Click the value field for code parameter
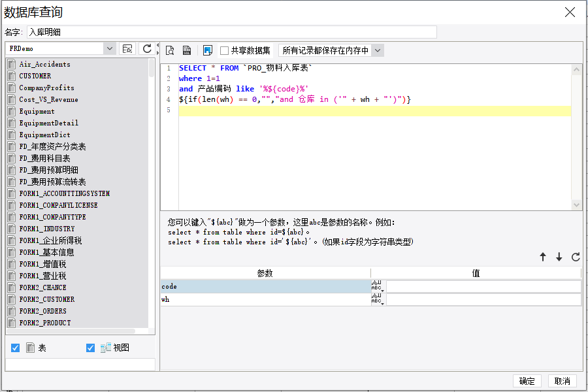 (483, 286)
